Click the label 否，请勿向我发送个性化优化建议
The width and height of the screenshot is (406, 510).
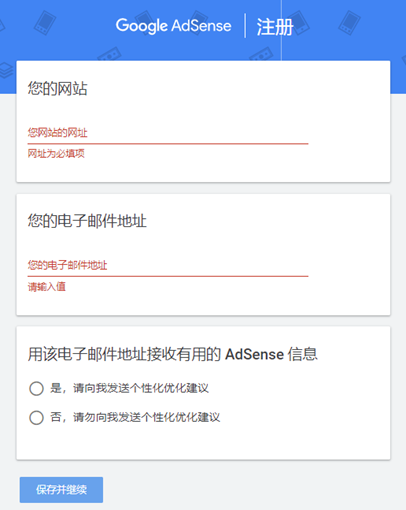(135, 417)
